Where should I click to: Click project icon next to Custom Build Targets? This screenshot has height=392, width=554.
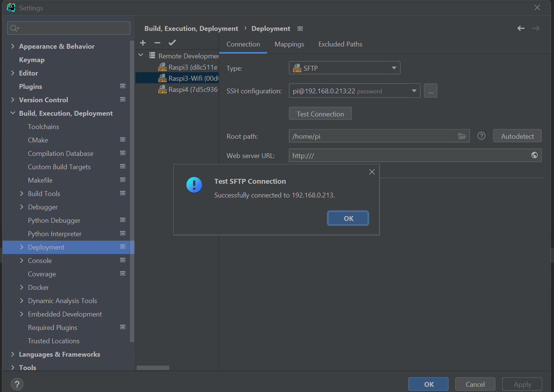pyautogui.click(x=122, y=166)
